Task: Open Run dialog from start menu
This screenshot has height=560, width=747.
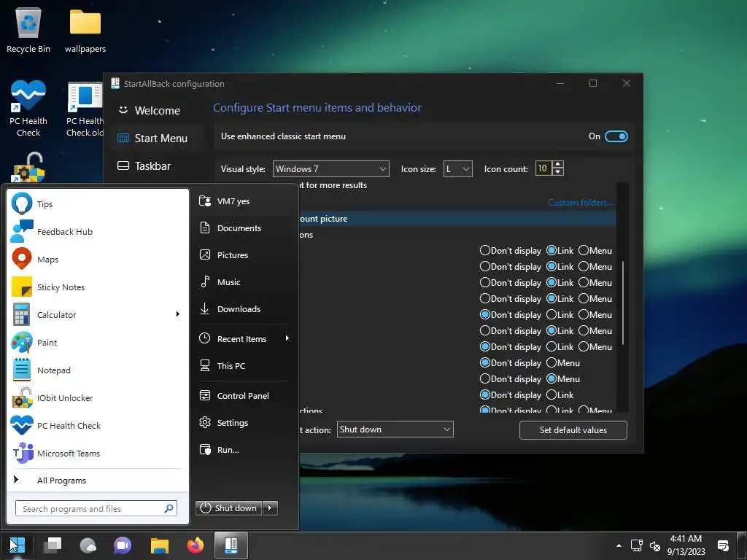Action: click(244, 449)
